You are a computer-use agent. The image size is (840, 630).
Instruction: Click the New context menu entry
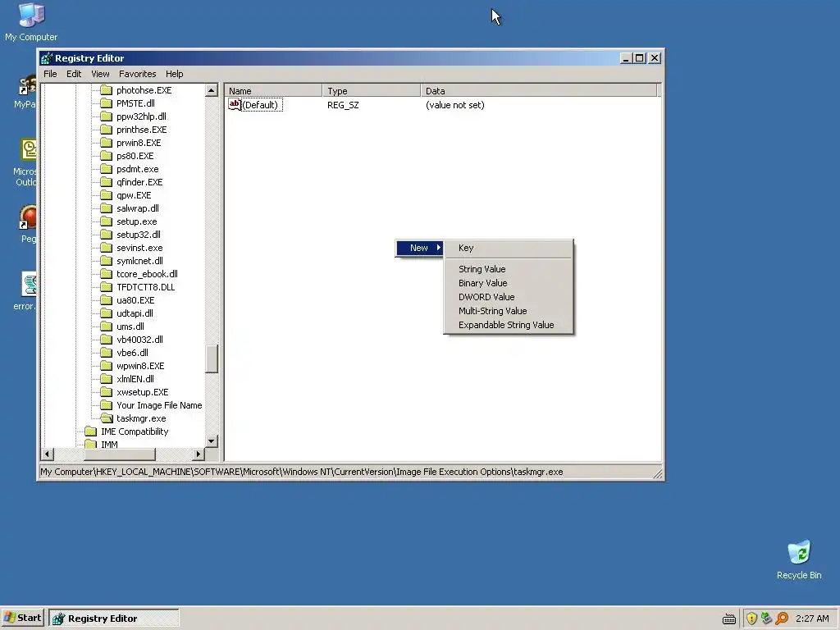coord(419,248)
